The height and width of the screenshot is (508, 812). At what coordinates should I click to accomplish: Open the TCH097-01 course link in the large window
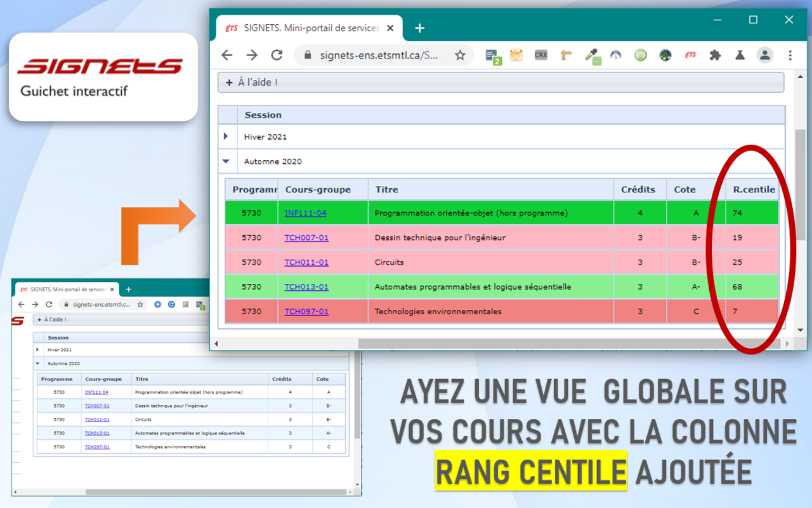(306, 312)
